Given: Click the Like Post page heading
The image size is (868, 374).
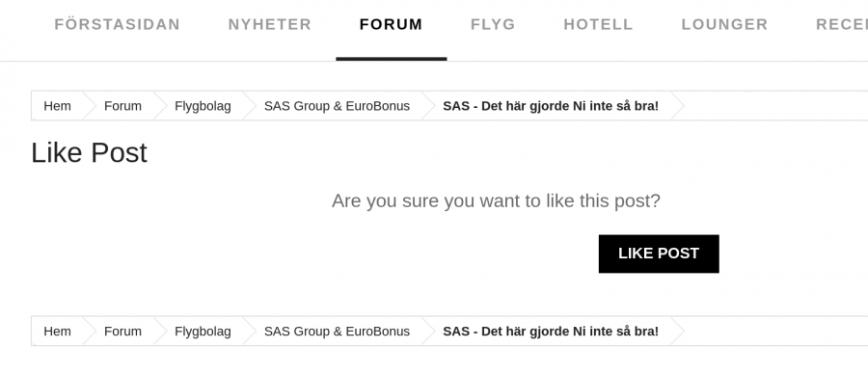Looking at the screenshot, I should coord(89,152).
